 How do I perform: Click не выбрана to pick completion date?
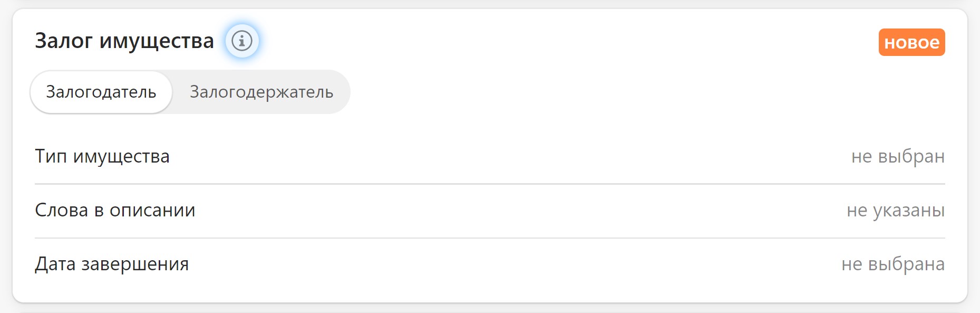tap(892, 264)
